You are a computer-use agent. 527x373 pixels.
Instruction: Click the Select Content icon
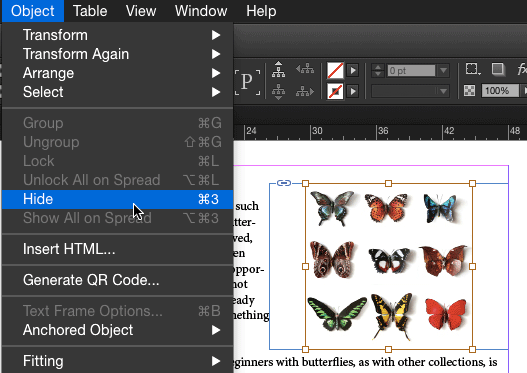click(x=279, y=92)
